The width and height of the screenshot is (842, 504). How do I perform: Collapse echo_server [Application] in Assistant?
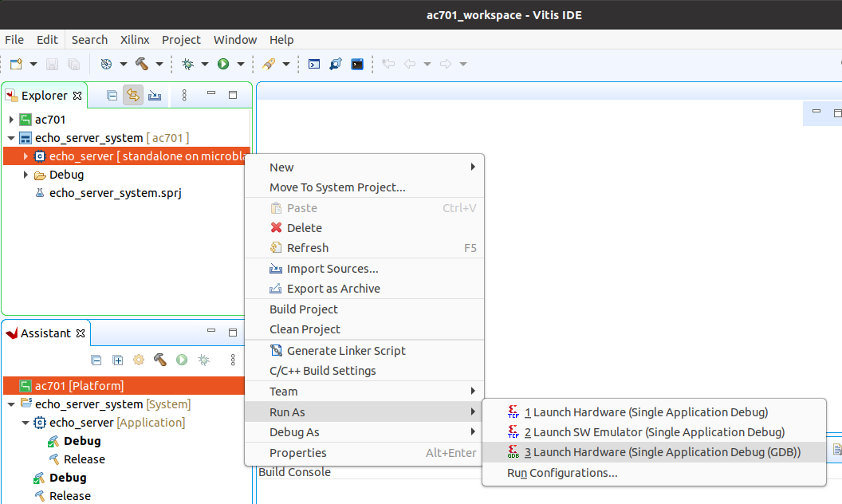click(26, 423)
